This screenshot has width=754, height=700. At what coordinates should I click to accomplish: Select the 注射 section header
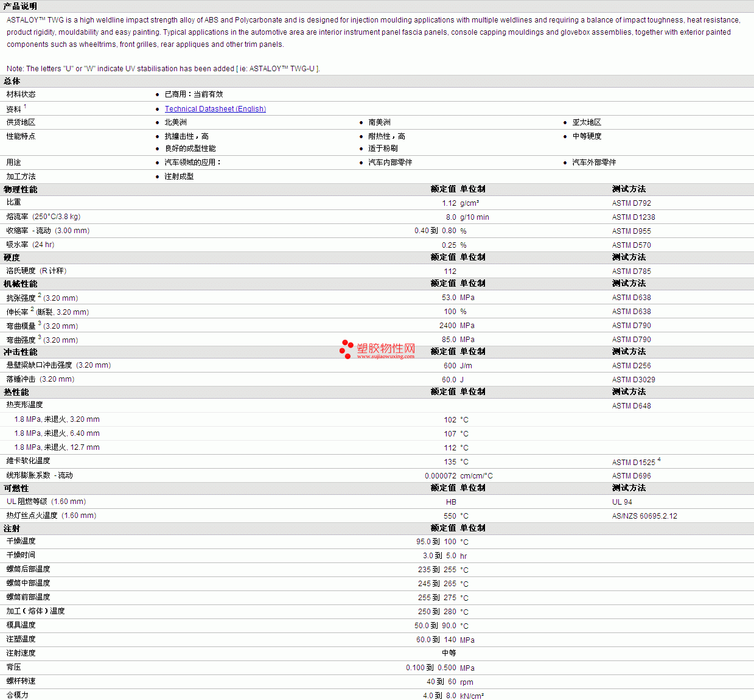pyautogui.click(x=12, y=528)
